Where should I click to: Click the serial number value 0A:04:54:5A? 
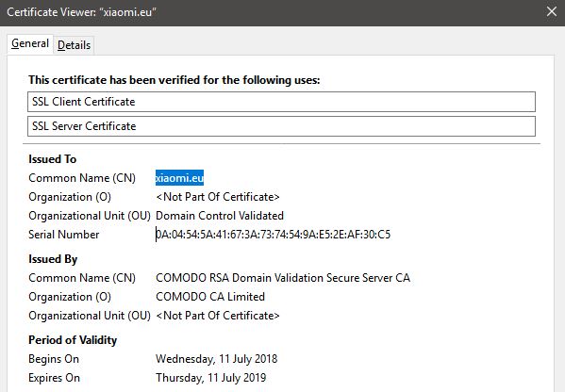(x=274, y=235)
